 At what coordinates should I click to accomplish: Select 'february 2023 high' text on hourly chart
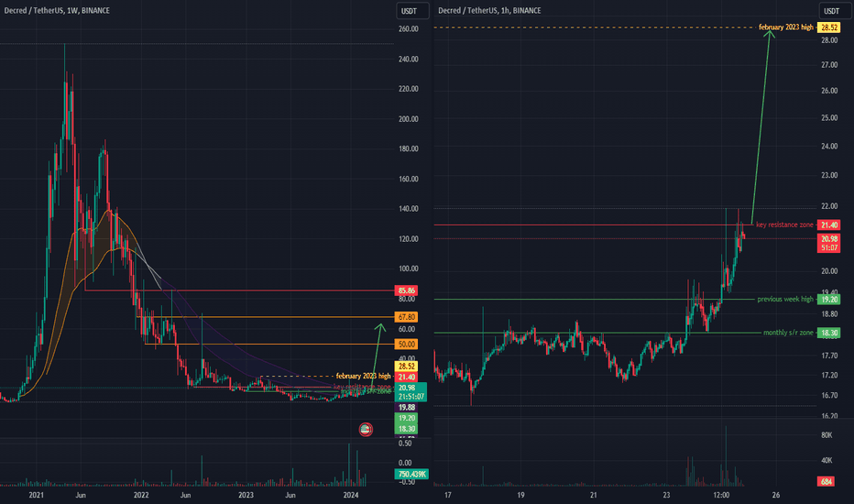tap(785, 27)
